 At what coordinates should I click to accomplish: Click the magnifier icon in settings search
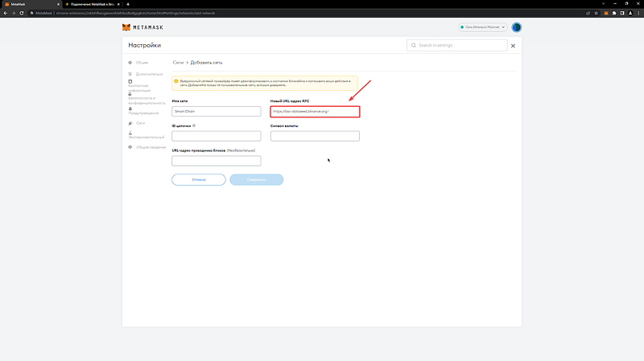click(x=414, y=45)
